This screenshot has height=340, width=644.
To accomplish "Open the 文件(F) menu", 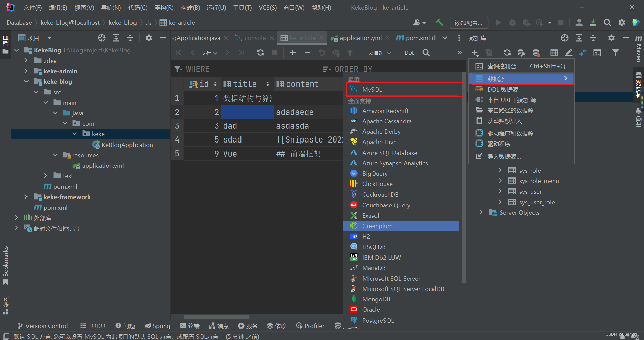I will coord(33,7).
